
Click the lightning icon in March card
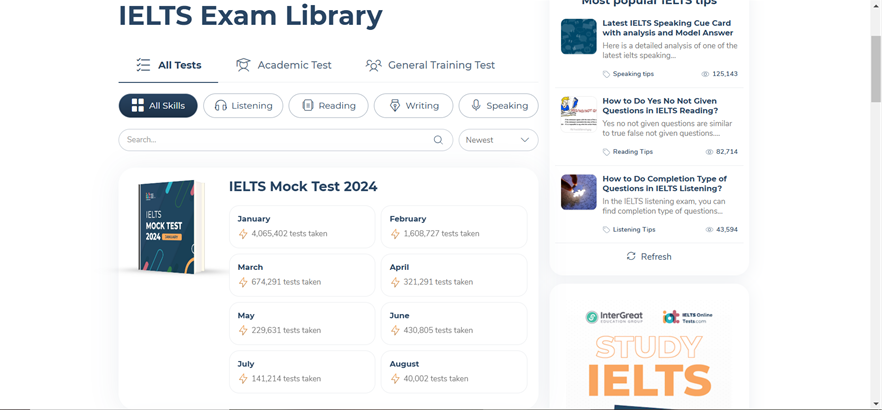point(243,282)
